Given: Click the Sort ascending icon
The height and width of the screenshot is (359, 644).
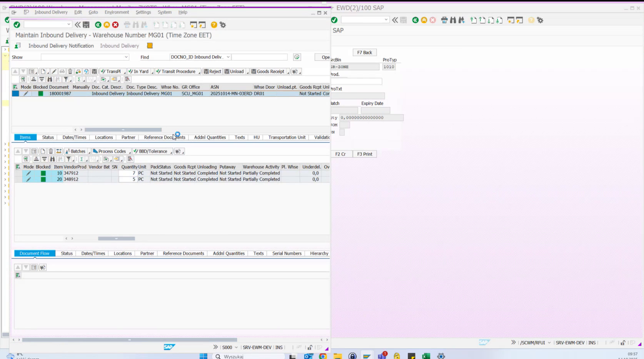Looking at the screenshot, I should point(34,79).
